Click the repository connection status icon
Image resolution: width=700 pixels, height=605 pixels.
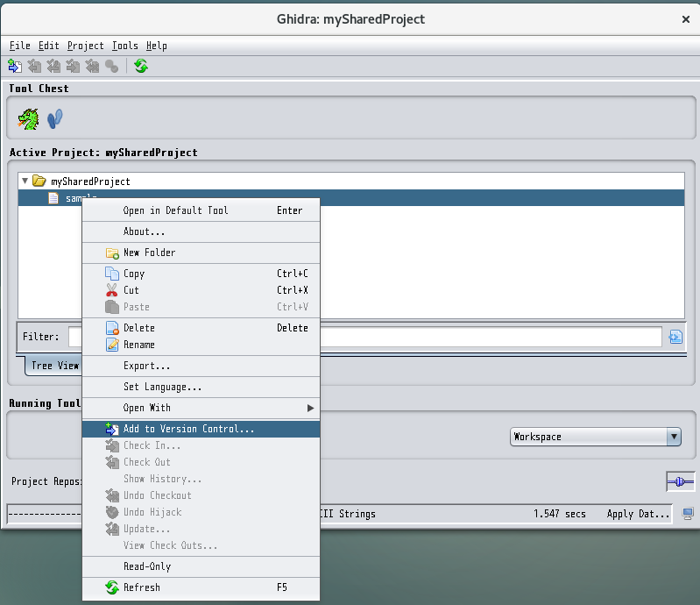[x=681, y=481]
